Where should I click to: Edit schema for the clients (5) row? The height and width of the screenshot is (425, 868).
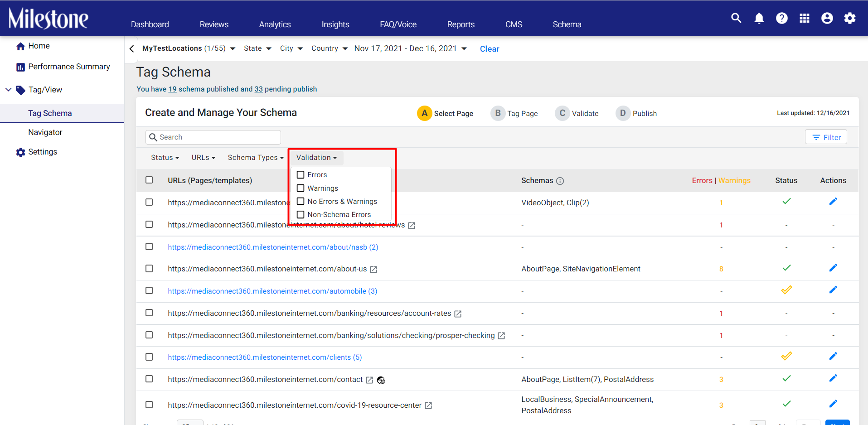pyautogui.click(x=833, y=356)
